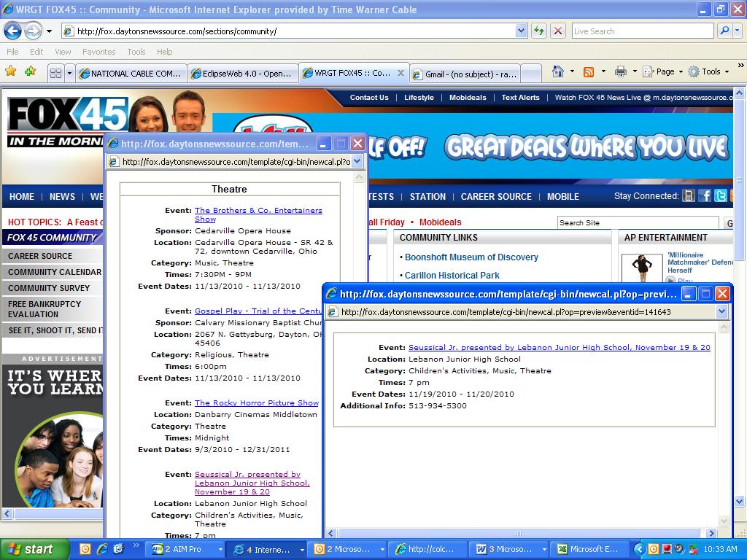
Task: Open the Home button dropdown arrow
Action: (x=572, y=72)
